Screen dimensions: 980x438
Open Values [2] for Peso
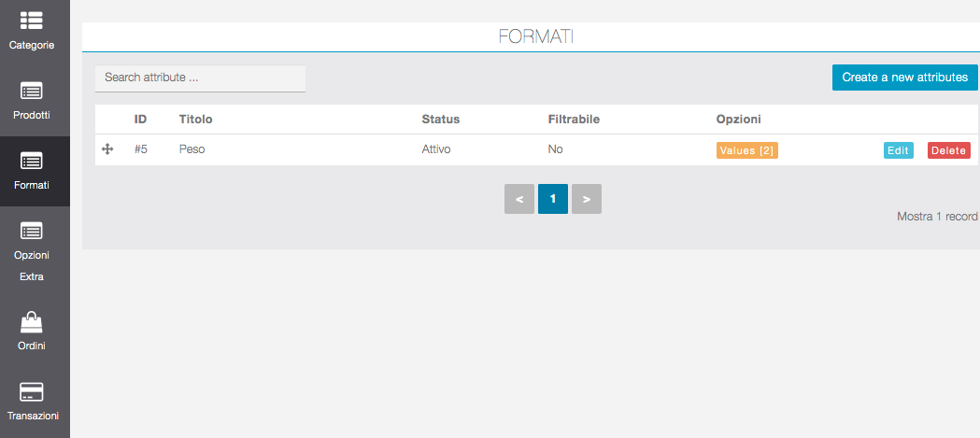click(746, 150)
